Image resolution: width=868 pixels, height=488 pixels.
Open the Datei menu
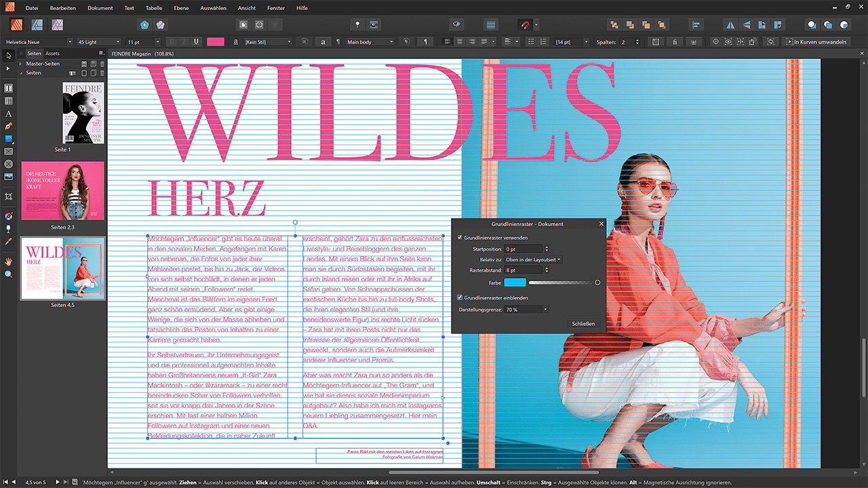click(32, 7)
